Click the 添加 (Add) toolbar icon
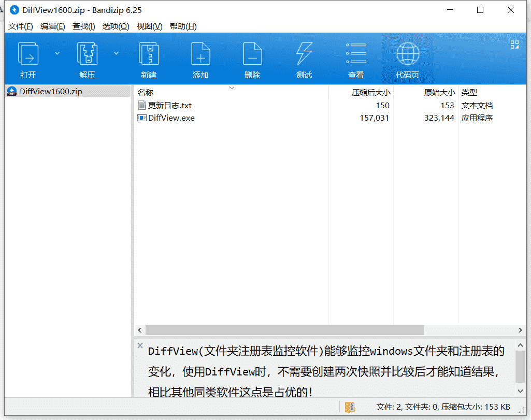Screen dimensions: 531x420 [x=201, y=53]
